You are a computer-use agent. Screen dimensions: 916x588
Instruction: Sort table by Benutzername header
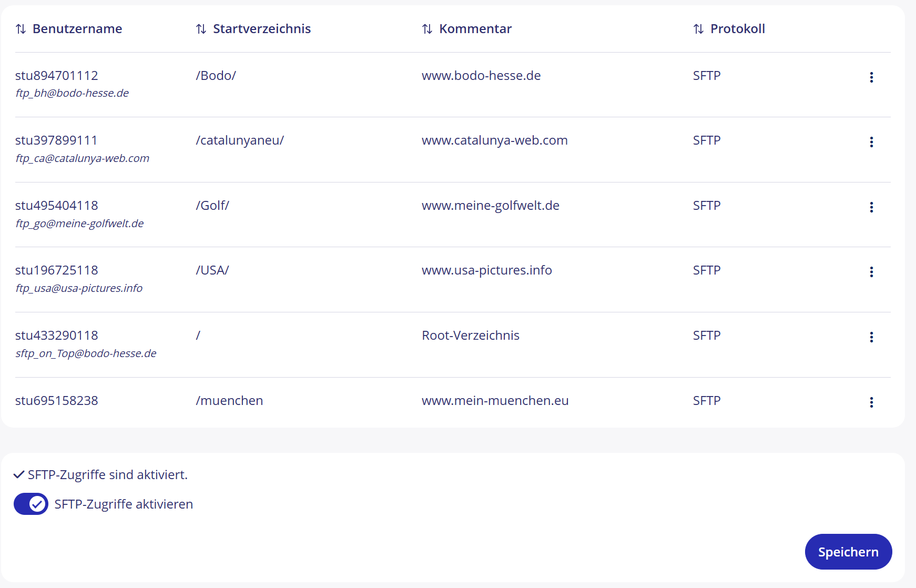tap(77, 29)
